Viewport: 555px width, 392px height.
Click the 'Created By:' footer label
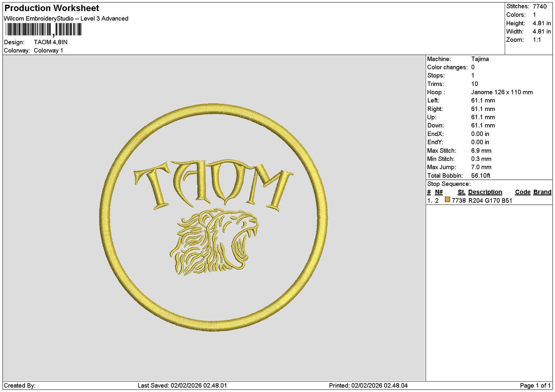pos(20,385)
